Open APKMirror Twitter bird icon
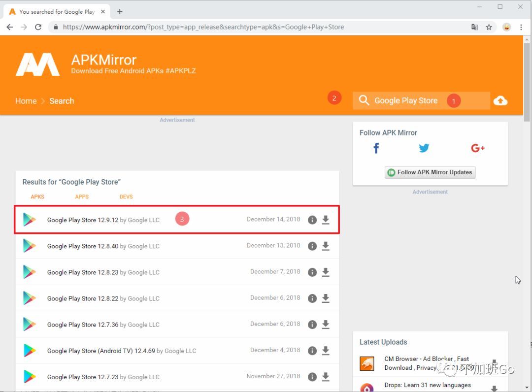 pyautogui.click(x=424, y=148)
